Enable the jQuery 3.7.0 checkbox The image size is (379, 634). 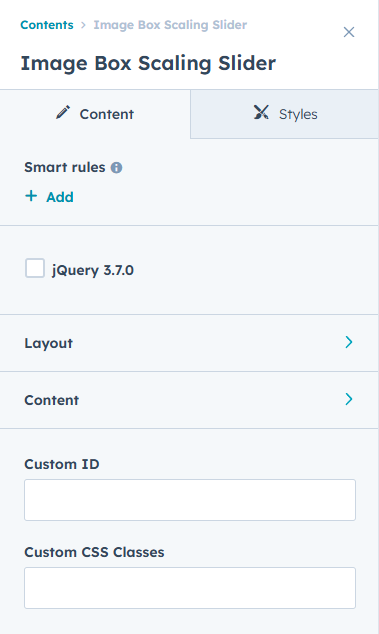[x=35, y=268]
